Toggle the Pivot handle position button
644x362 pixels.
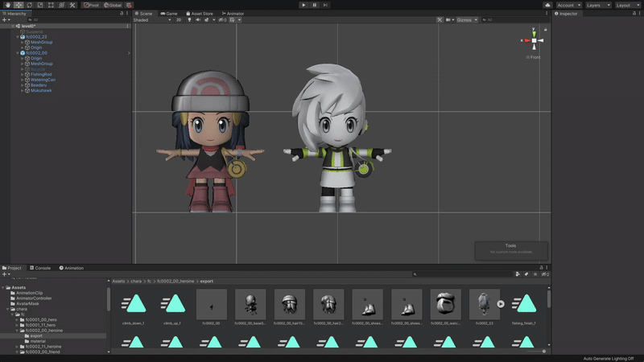pos(91,5)
